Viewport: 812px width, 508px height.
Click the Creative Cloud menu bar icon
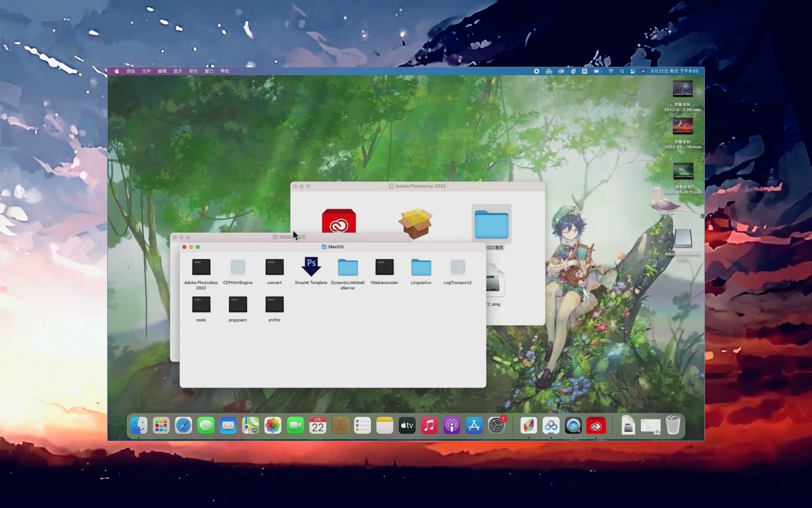(x=561, y=71)
